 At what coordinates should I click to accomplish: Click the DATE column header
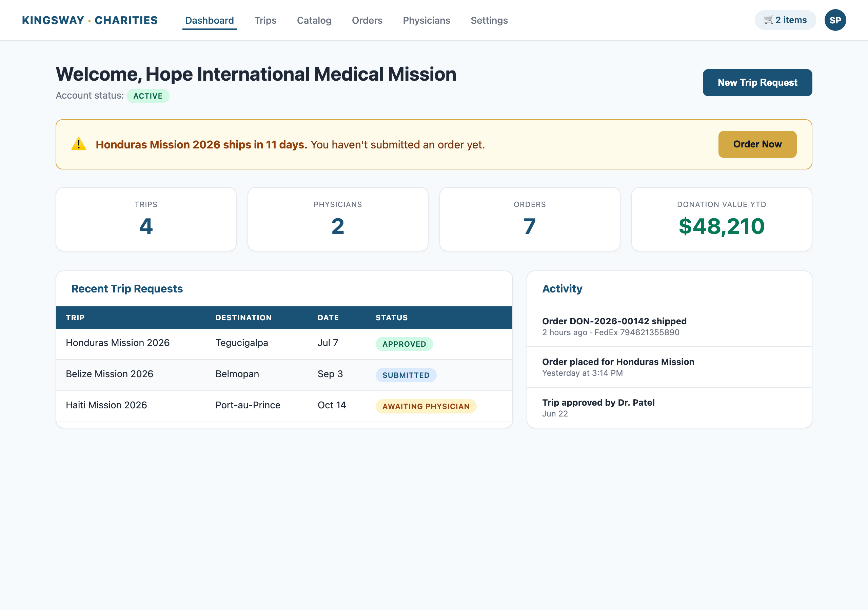click(x=328, y=318)
